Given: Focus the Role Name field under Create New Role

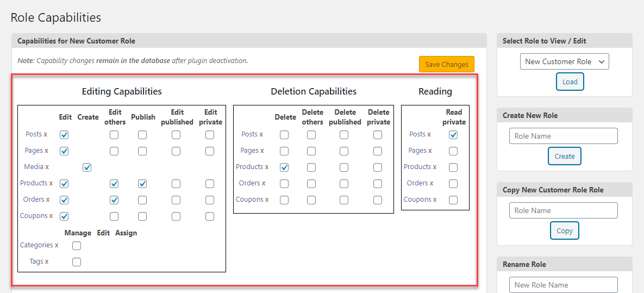Looking at the screenshot, I should [x=564, y=136].
